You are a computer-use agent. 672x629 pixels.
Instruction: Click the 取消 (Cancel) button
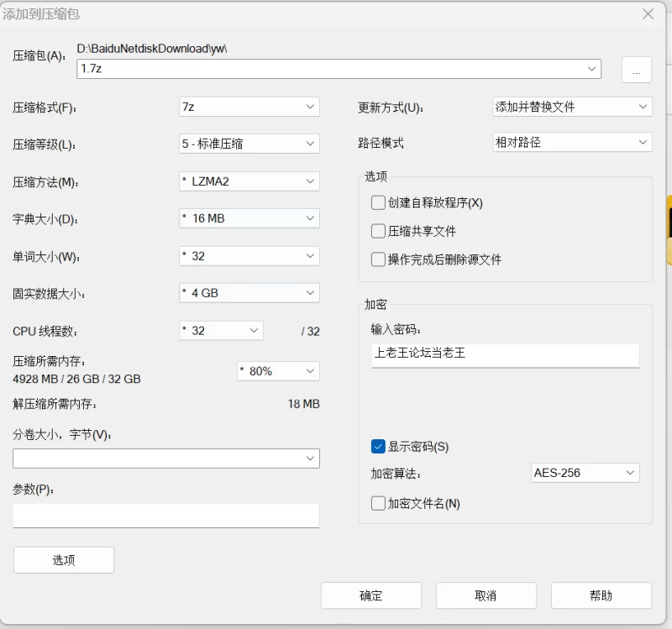coord(486,595)
